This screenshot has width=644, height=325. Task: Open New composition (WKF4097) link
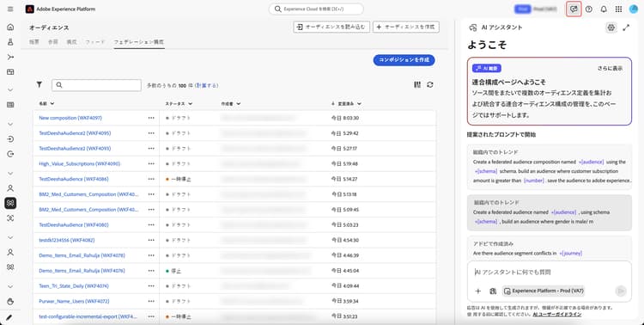click(70, 118)
